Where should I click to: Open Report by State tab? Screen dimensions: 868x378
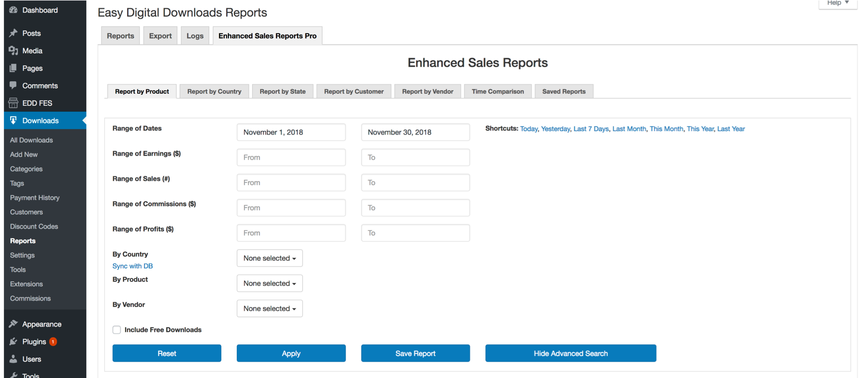click(x=283, y=91)
